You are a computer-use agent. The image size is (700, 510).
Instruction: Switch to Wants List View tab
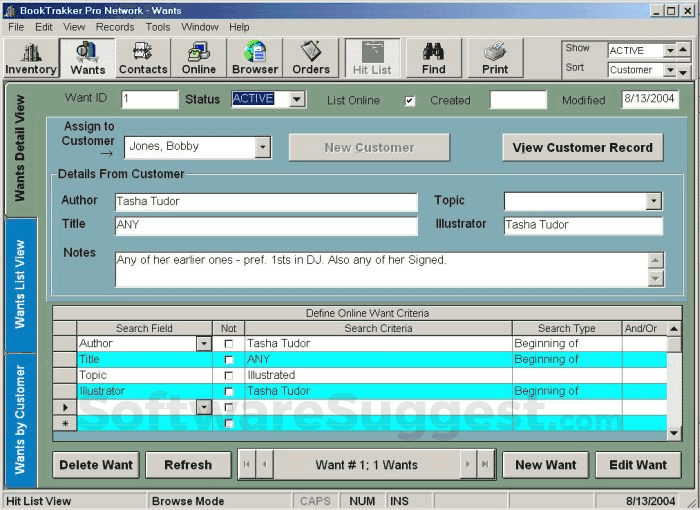[20, 283]
